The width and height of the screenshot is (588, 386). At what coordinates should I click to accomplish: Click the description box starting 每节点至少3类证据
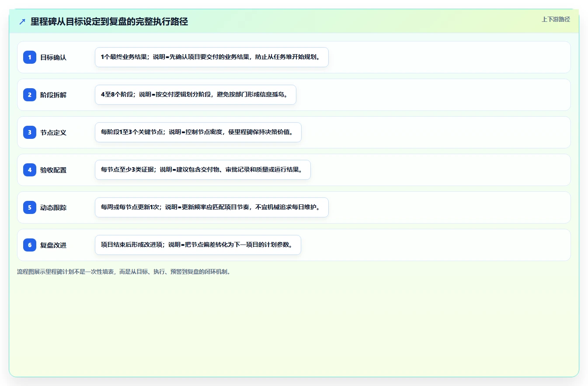[202, 170]
